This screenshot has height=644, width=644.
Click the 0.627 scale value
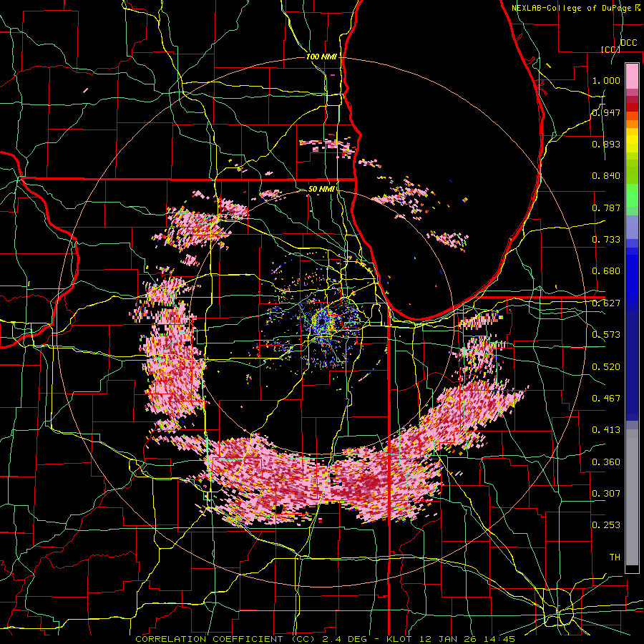606,303
